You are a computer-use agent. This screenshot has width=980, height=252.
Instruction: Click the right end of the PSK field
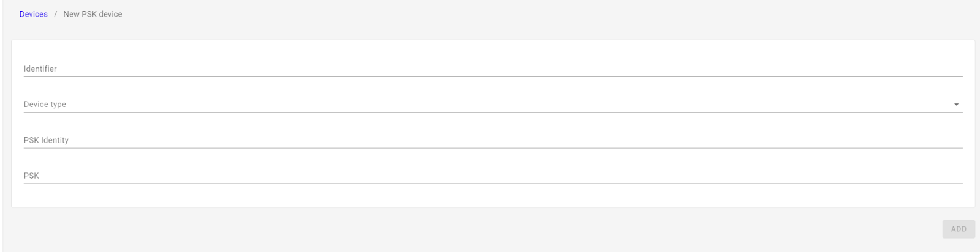tap(956, 176)
